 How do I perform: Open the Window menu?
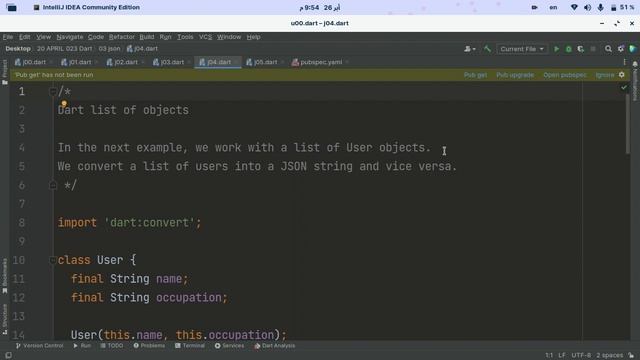229,37
